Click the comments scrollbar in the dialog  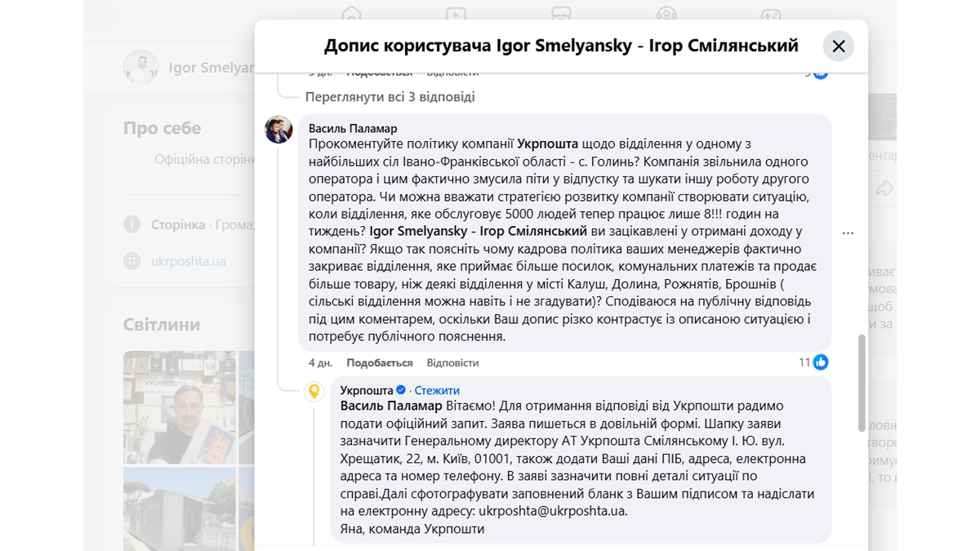(x=861, y=382)
